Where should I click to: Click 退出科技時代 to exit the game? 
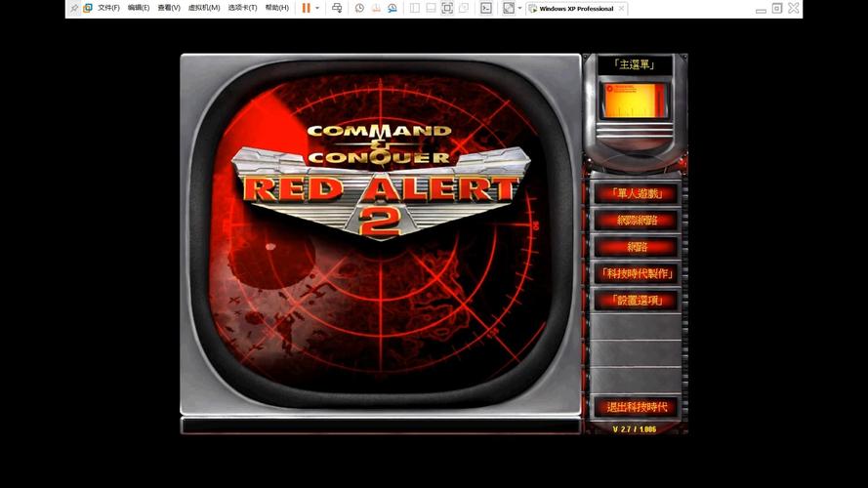(637, 407)
